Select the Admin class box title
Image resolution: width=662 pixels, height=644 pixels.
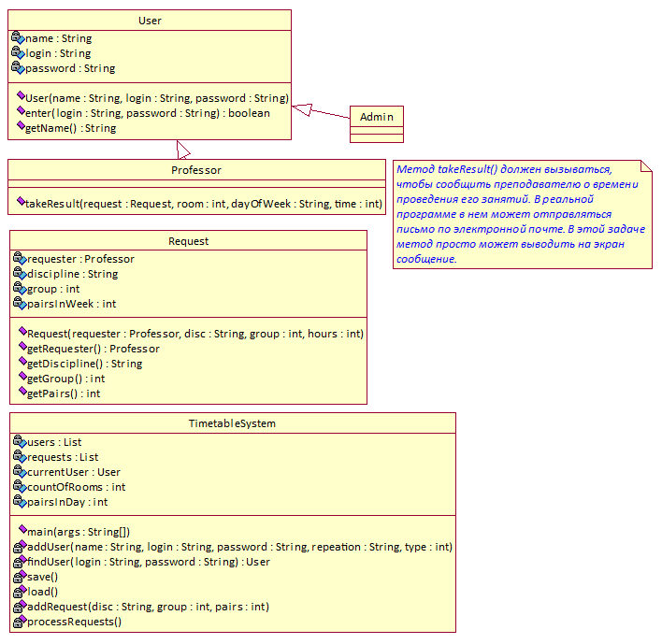click(377, 117)
